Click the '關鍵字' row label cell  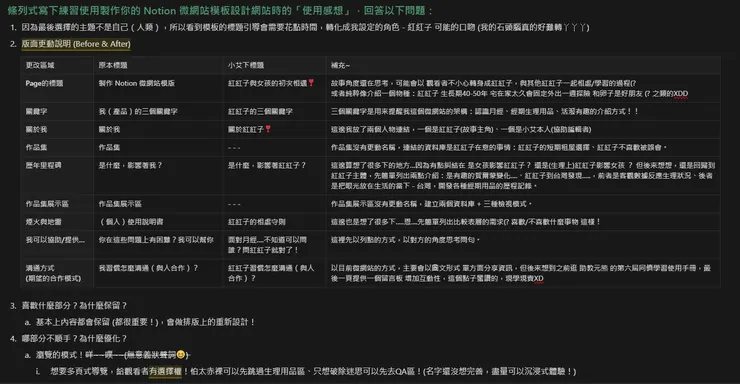coord(57,111)
